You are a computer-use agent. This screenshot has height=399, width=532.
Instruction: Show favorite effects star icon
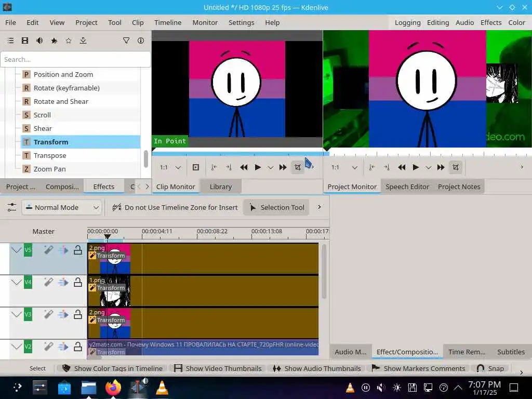pyautogui.click(x=69, y=41)
